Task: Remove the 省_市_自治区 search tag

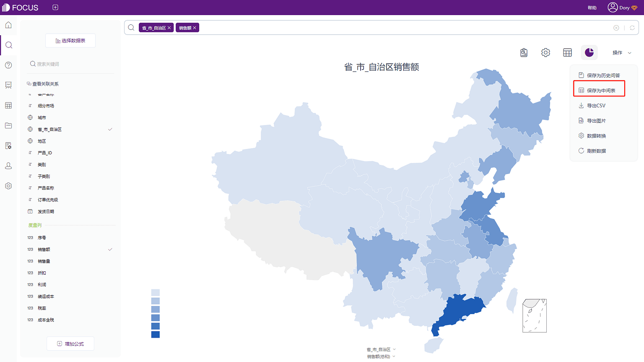Action: (x=169, y=28)
